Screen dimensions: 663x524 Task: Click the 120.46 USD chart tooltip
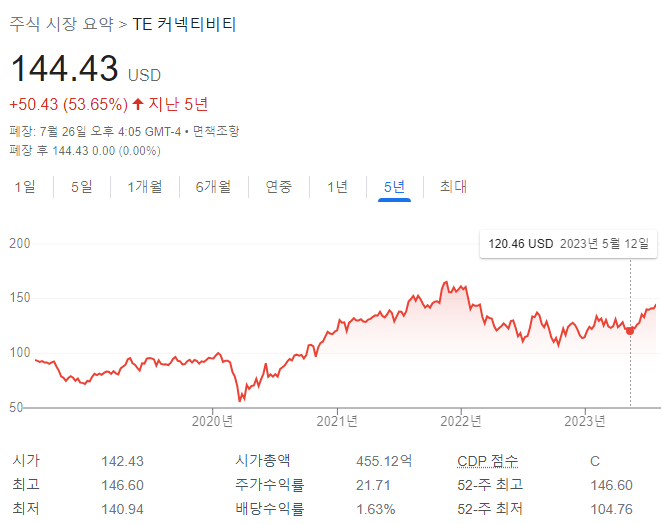tap(568, 244)
